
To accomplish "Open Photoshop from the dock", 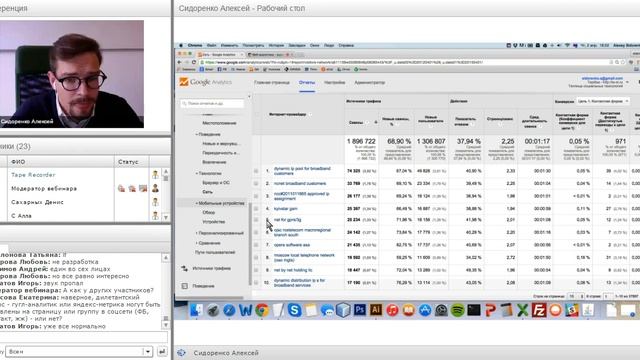I will click(360, 310).
